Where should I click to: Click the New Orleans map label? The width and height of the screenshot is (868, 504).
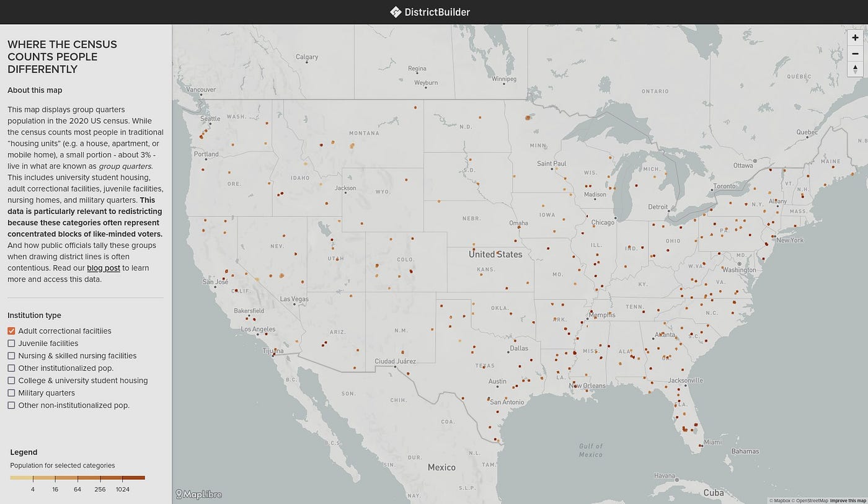point(587,386)
